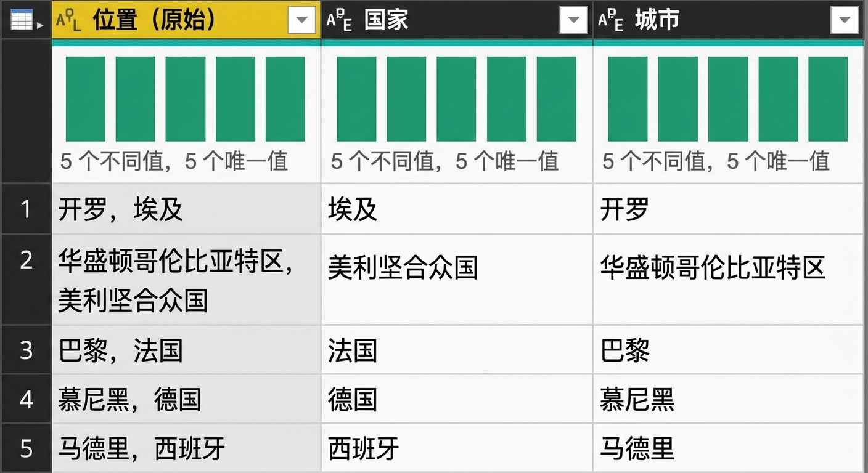Image resolution: width=868 pixels, height=473 pixels.
Task: Select the 巴黎 cell in 城市 column
Action: (728, 350)
